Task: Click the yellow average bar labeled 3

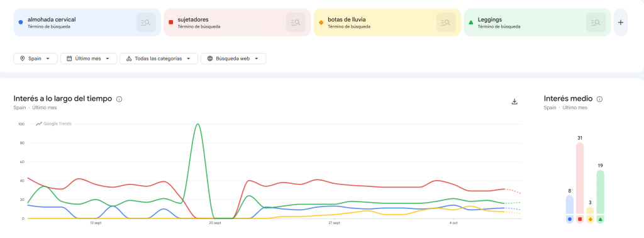Action: coord(590,211)
